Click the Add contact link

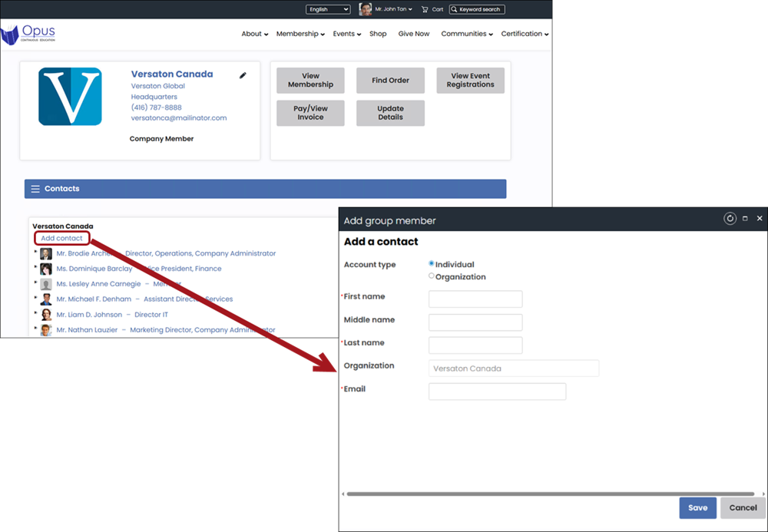tap(61, 238)
